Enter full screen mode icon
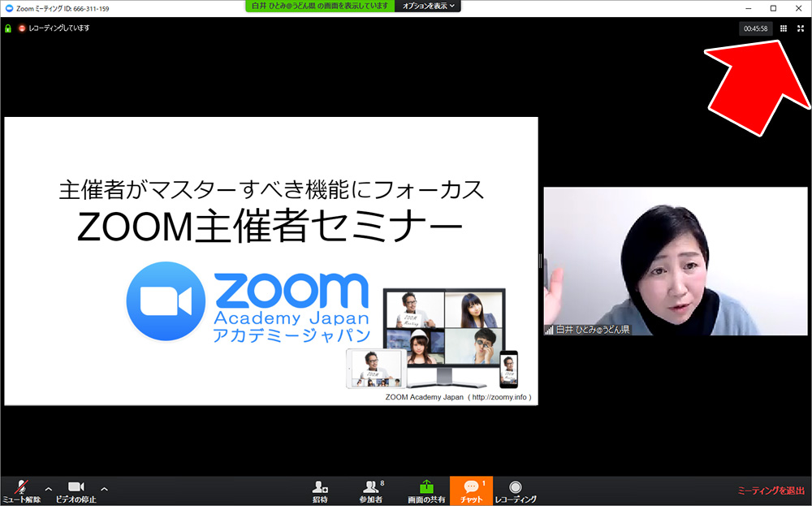Viewport: 812px width, 506px height. click(800, 28)
